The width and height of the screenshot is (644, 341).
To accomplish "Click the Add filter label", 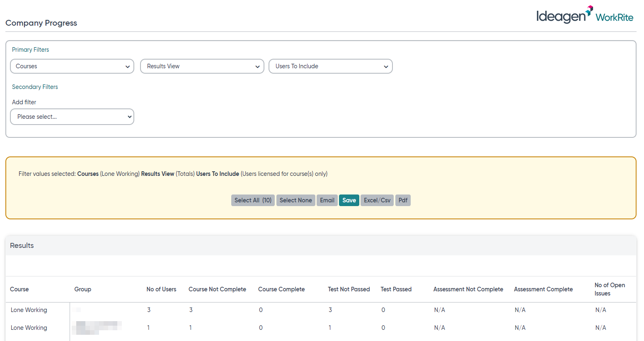I will point(24,102).
